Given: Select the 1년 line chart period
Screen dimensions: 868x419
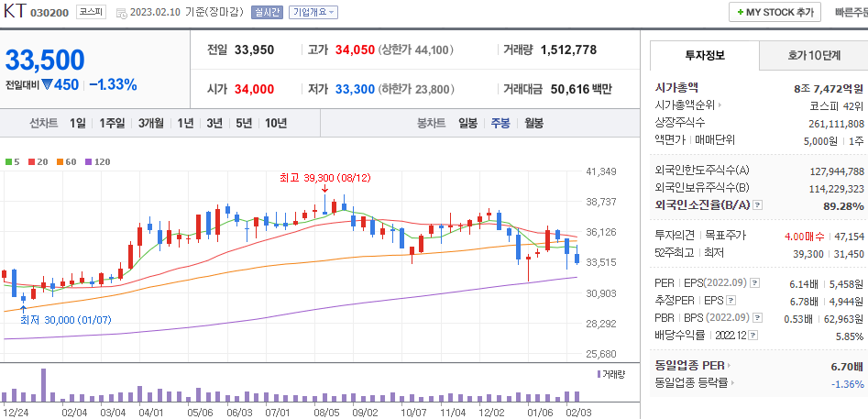Looking at the screenshot, I should pyautogui.click(x=185, y=123).
